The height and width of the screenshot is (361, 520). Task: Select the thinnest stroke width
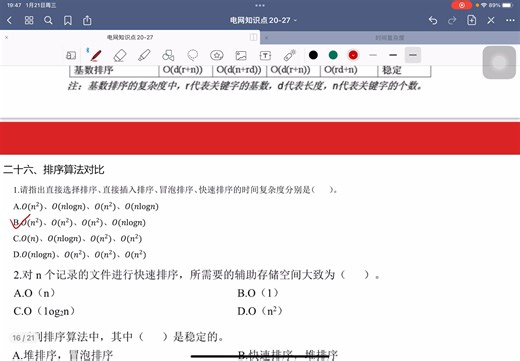click(373, 55)
